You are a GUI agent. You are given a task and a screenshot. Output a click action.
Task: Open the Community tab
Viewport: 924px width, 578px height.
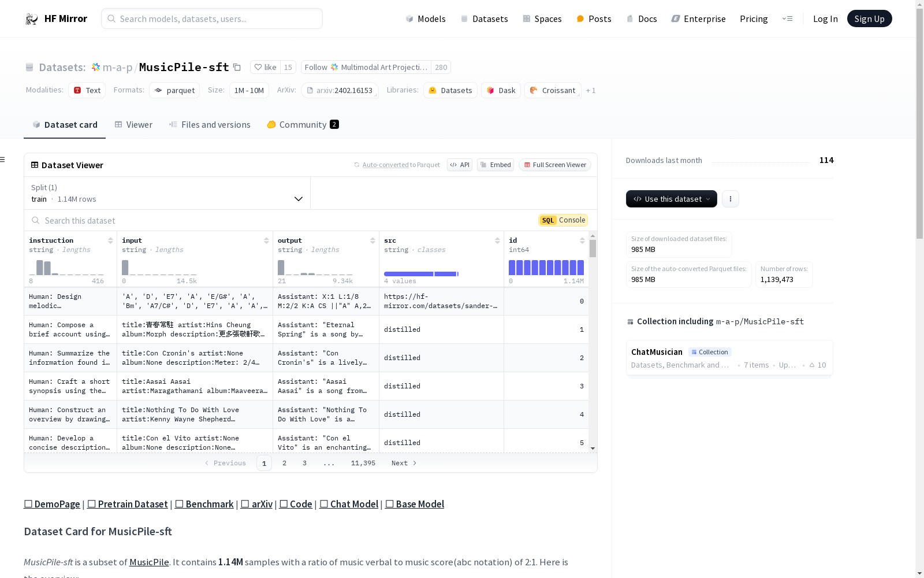point(303,125)
